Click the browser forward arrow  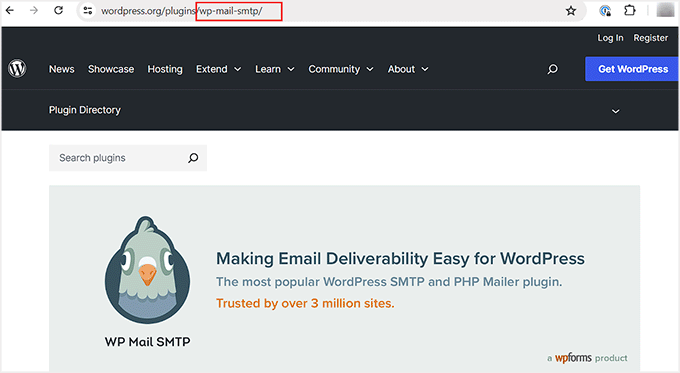(x=34, y=10)
